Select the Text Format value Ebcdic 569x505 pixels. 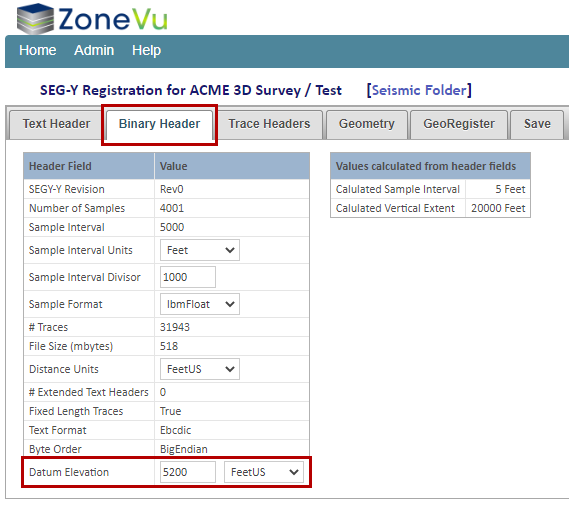pos(175,430)
